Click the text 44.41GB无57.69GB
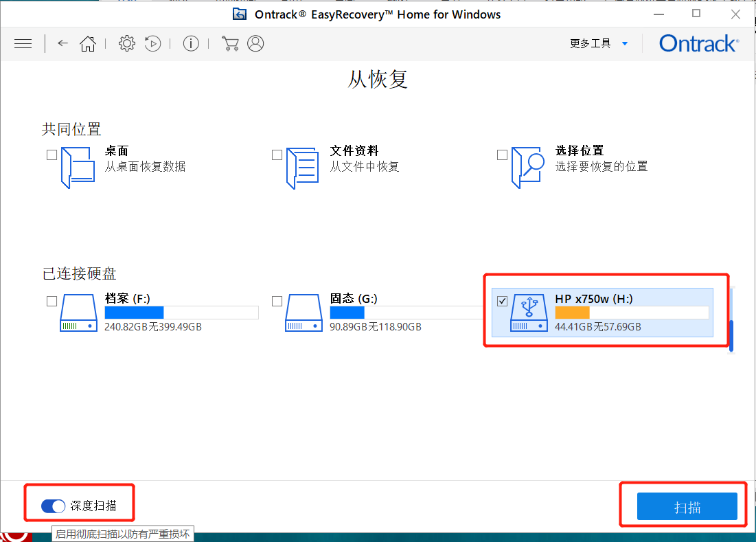The width and height of the screenshot is (756, 542). click(x=598, y=327)
